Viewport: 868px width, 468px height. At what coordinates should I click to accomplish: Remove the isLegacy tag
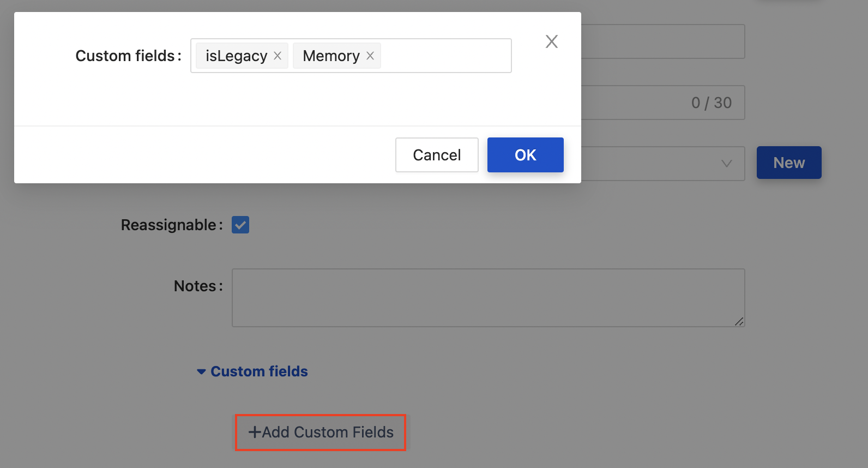point(278,56)
